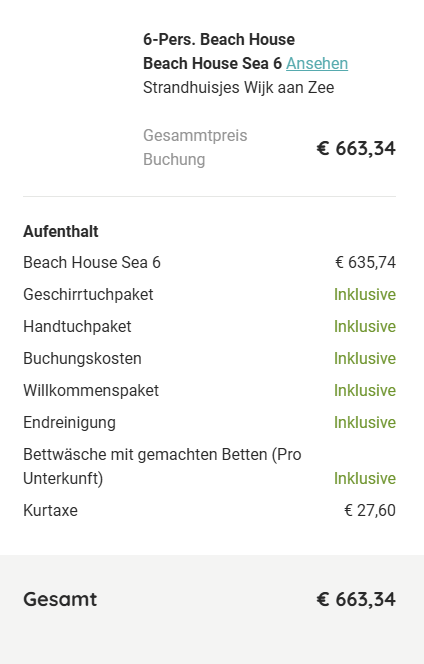The image size is (424, 664).
Task: Click the Willkommenspaket row label
Action: 91,390
